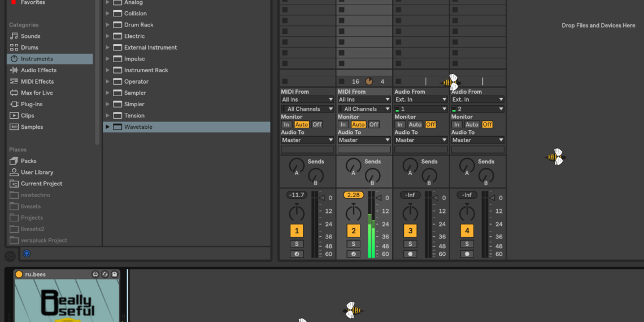Expand the Wavetable instrument folder
The width and height of the screenshot is (644, 322).
pos(107,127)
